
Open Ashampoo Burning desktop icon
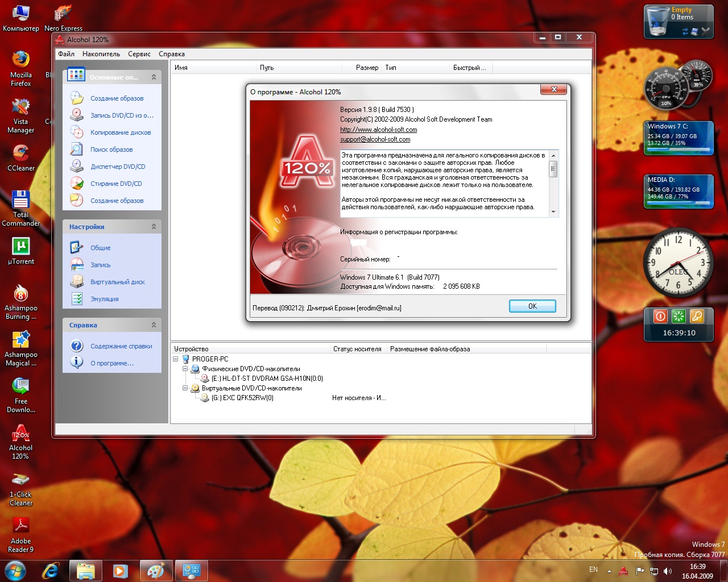pos(21,302)
